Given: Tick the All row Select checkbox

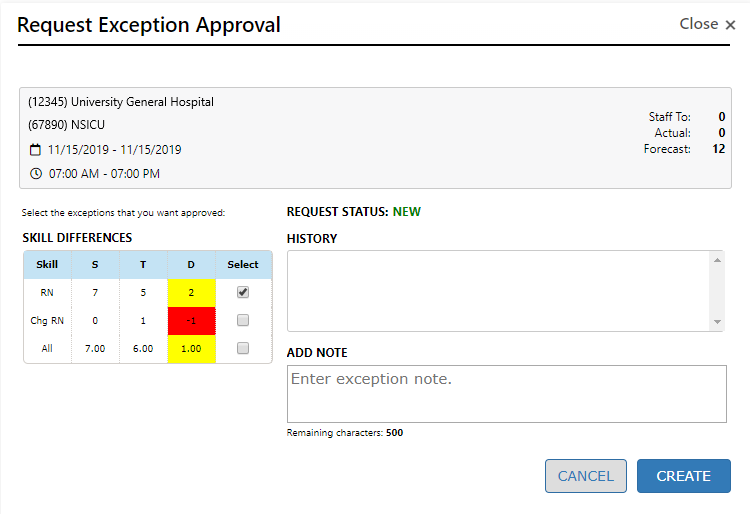Looking at the screenshot, I should [243, 348].
